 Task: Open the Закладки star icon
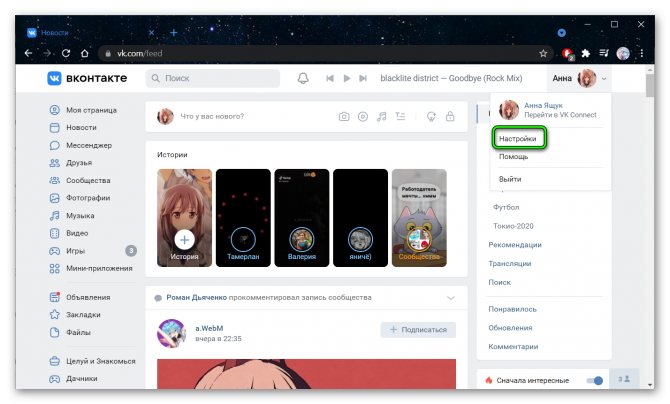point(55,315)
